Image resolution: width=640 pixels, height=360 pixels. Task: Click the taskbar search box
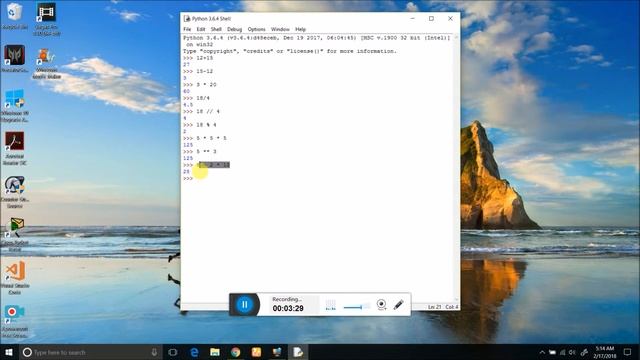click(91, 352)
